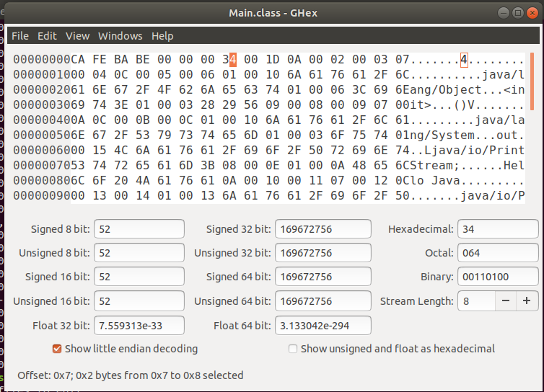Viewport: 544px width, 392px height.
Task: Open the File menu
Action: click(x=20, y=36)
